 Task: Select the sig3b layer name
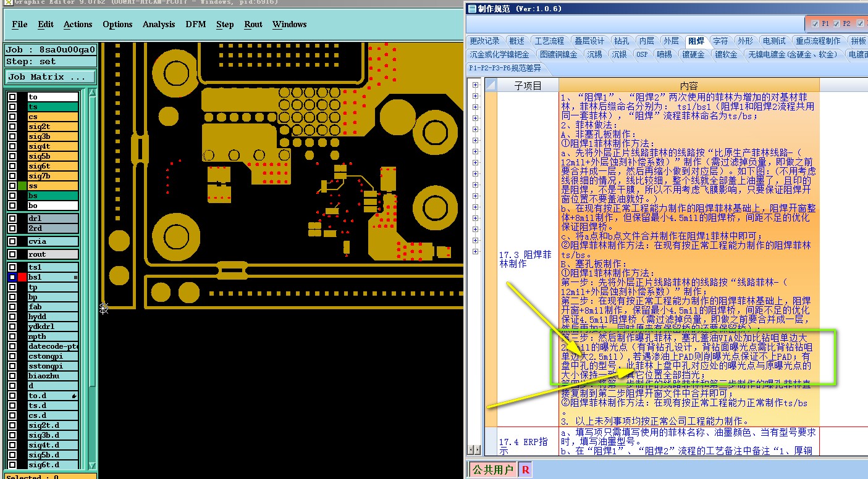(53, 136)
